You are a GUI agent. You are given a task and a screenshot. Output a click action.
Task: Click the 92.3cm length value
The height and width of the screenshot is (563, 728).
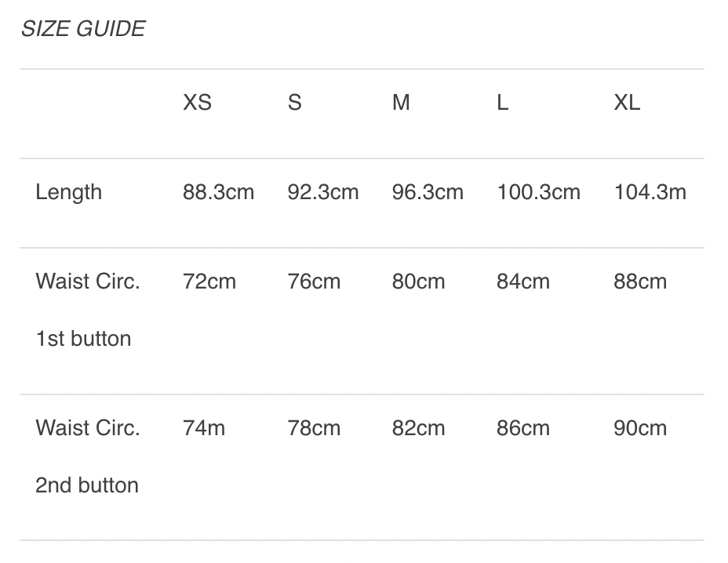tap(323, 192)
